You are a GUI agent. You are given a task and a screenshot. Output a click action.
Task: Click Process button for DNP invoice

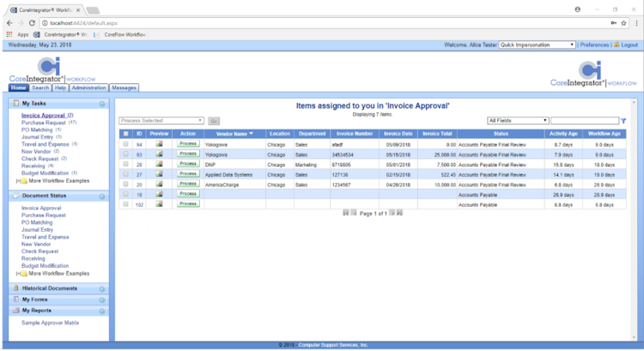[x=188, y=164]
